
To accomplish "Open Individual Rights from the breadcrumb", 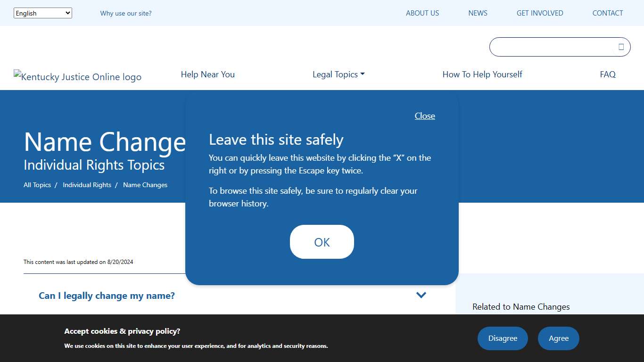I will tap(87, 185).
